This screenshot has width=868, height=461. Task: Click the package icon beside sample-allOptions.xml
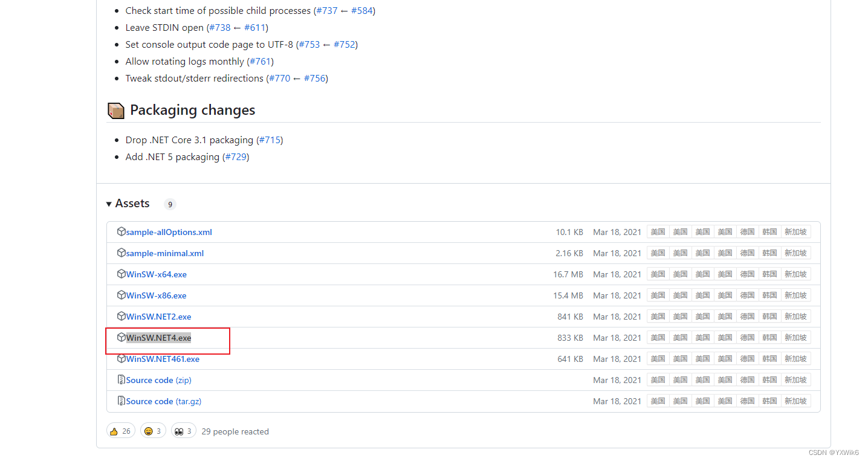coord(121,231)
